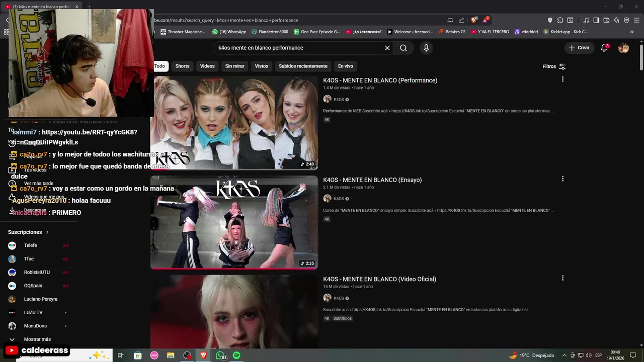Open MENTE EN BLANCO (Ensayo) video title
Image resolution: width=644 pixels, height=362 pixels.
pyautogui.click(x=372, y=180)
